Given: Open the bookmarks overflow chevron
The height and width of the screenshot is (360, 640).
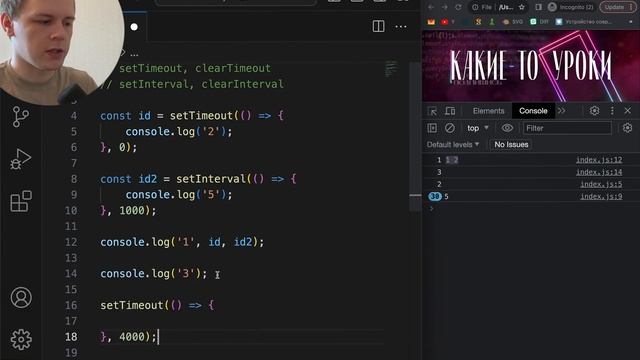Looking at the screenshot, I should point(631,22).
